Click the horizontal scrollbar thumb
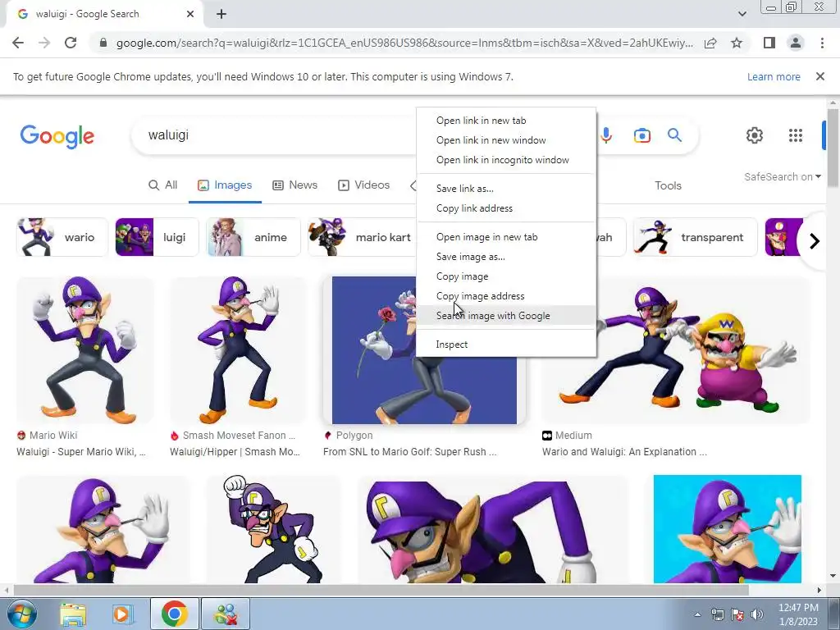The height and width of the screenshot is (630, 840). pos(381,590)
